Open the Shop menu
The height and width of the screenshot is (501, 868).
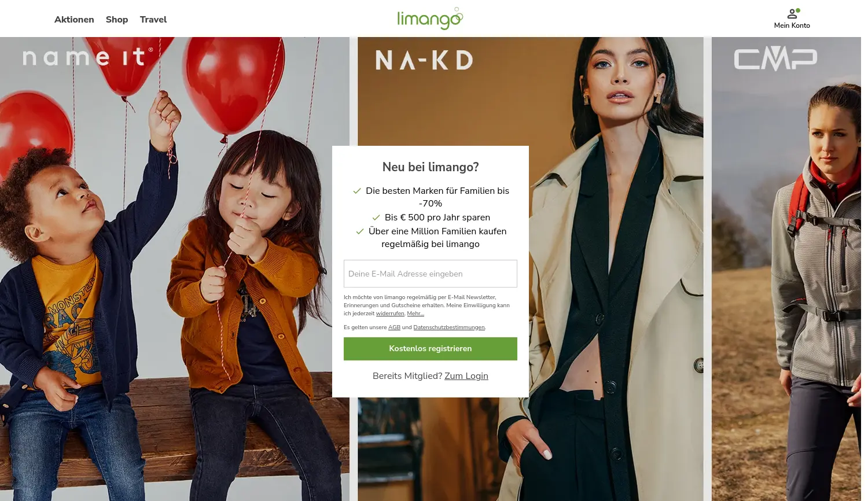point(117,20)
